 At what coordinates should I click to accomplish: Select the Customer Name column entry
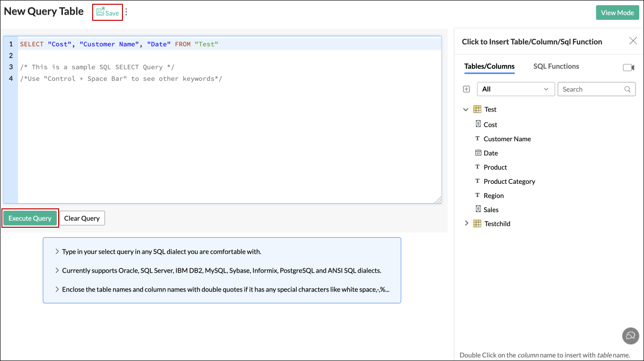pyautogui.click(x=507, y=138)
